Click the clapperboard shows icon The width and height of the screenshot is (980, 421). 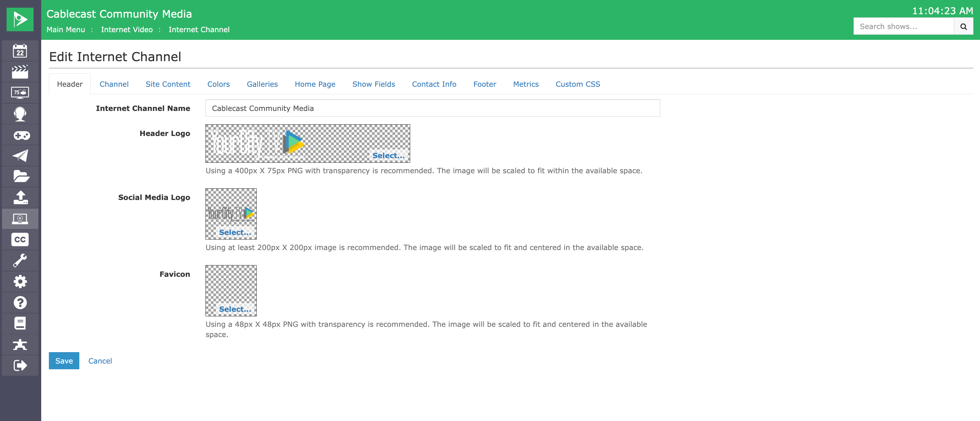point(20,72)
